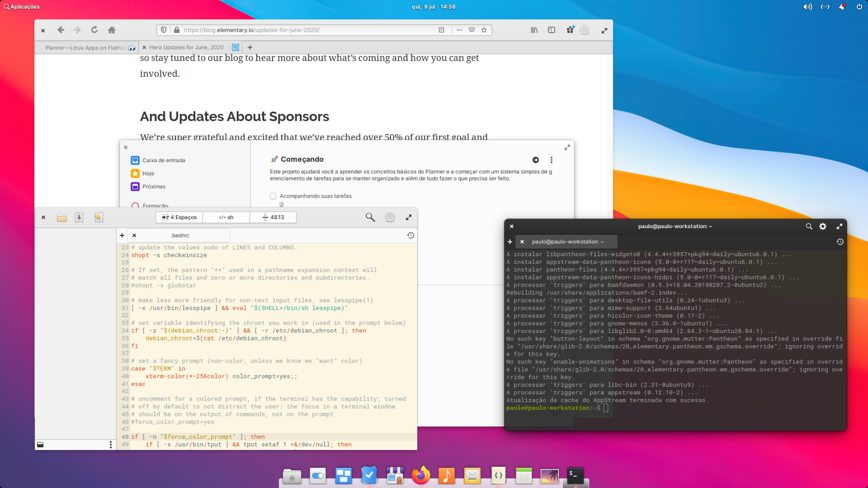The image size is (868, 488).
Task: Open the search magnifier in Code editor
Action: [x=370, y=218]
